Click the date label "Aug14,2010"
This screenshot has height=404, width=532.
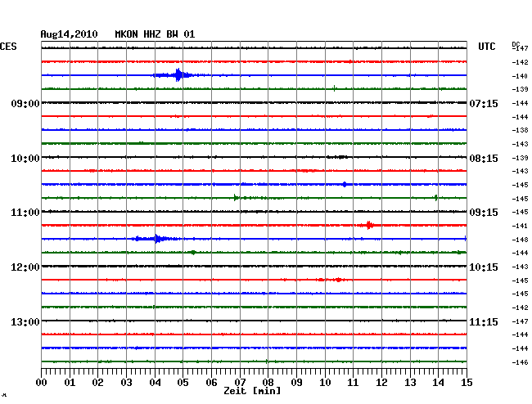pyautogui.click(x=69, y=34)
